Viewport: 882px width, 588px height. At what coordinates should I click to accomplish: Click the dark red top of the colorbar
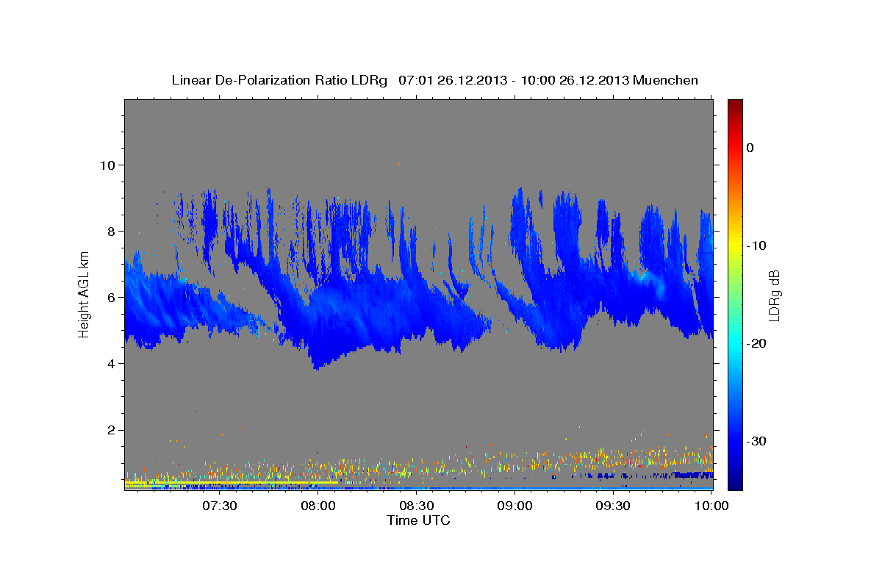pyautogui.click(x=735, y=104)
